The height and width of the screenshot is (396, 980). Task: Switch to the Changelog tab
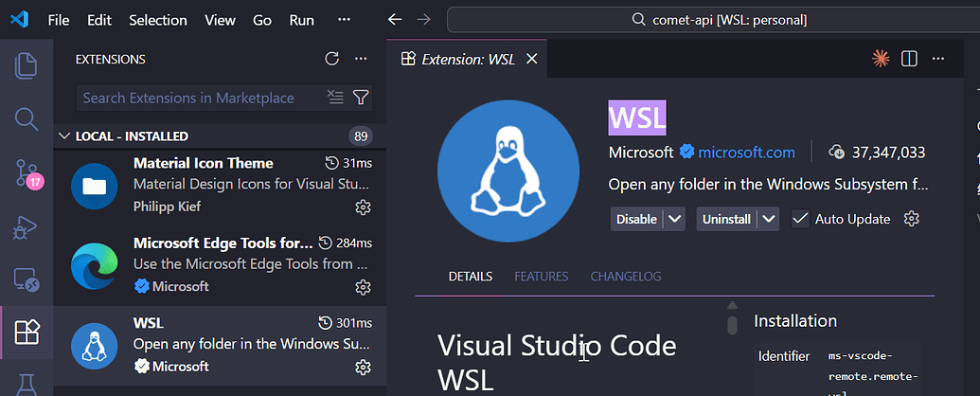click(626, 277)
